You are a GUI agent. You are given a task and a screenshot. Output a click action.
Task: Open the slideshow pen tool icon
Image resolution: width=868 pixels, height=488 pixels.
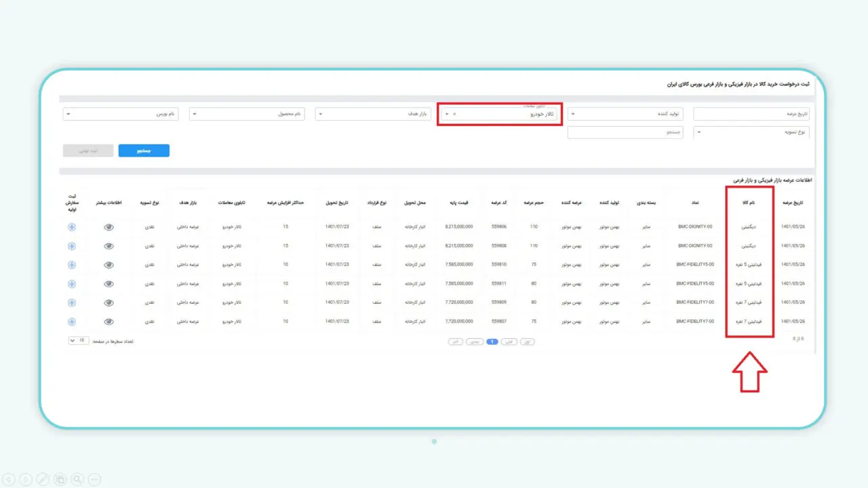[42, 479]
